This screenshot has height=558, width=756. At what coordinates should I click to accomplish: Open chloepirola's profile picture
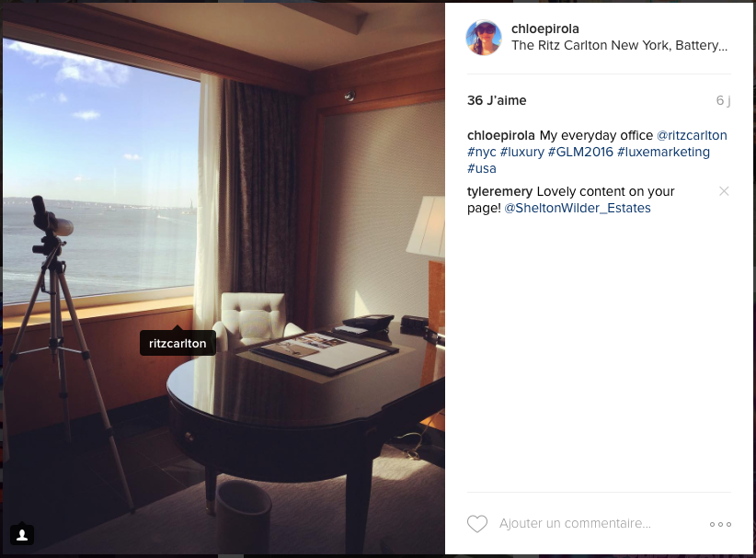click(484, 38)
